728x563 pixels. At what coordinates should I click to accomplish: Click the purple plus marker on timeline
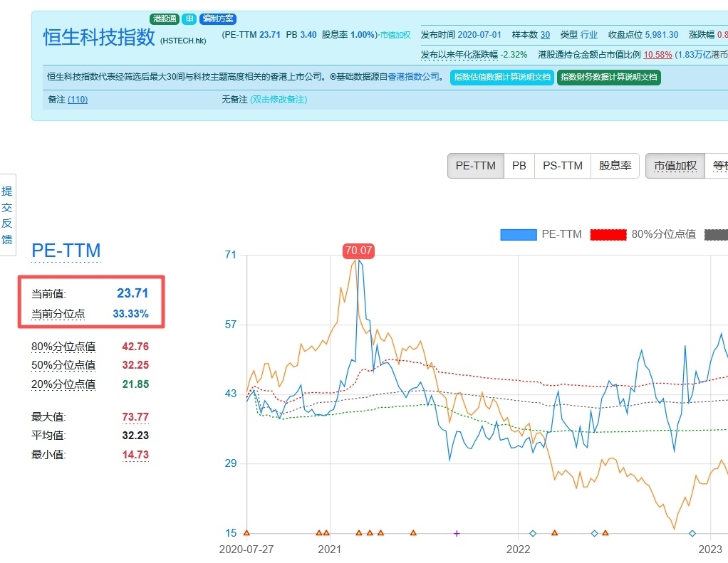point(457,533)
